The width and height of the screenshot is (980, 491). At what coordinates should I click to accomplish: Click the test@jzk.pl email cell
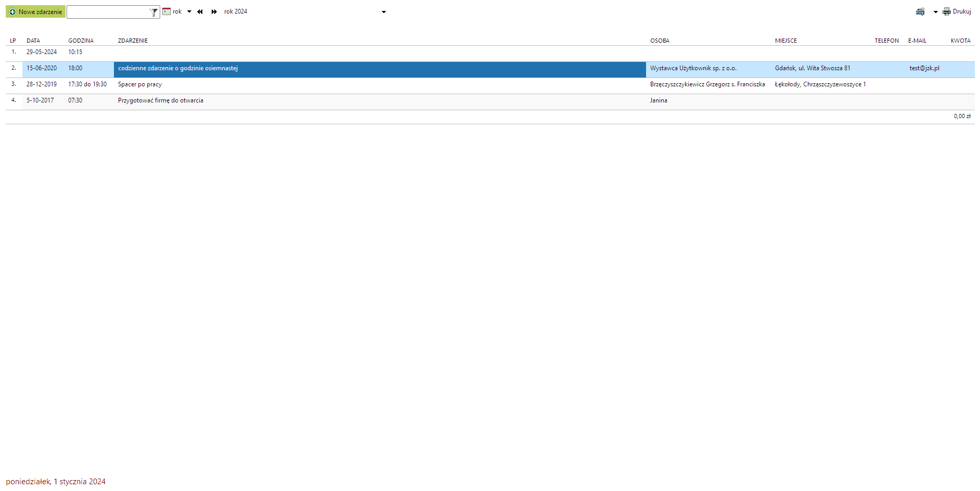click(924, 68)
